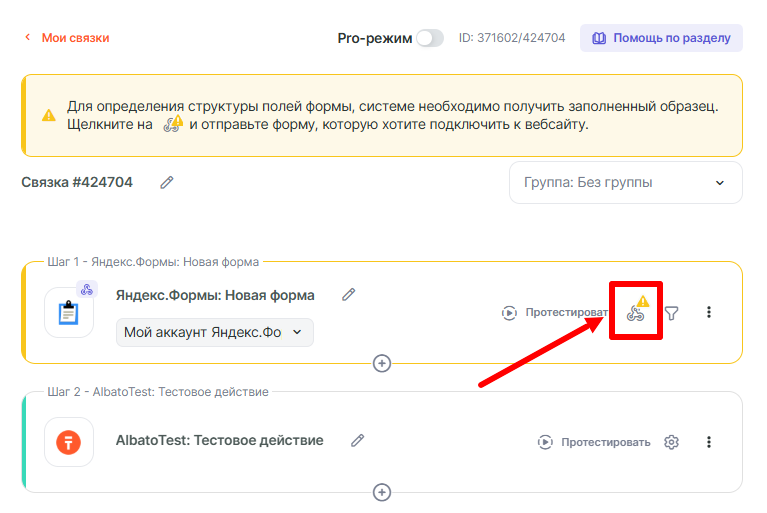Open the three-dot menu for Яндекс.Формы step
Screen dimensions: 767x513
pos(709,312)
